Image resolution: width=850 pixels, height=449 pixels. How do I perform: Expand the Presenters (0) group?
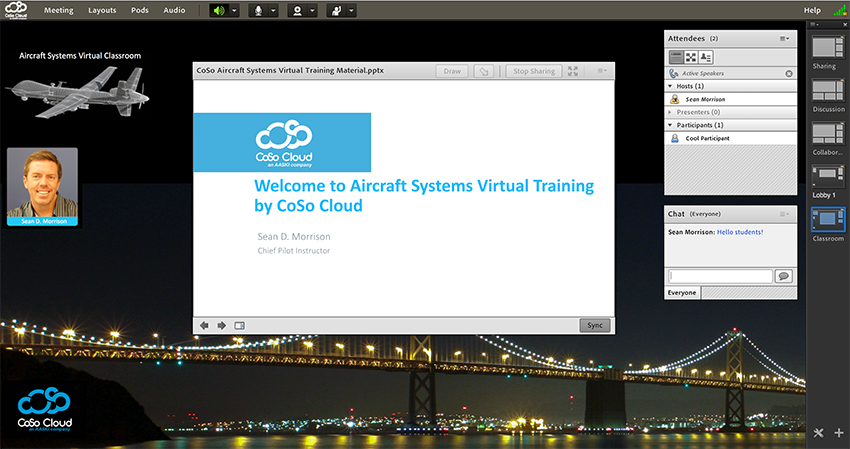coord(671,112)
